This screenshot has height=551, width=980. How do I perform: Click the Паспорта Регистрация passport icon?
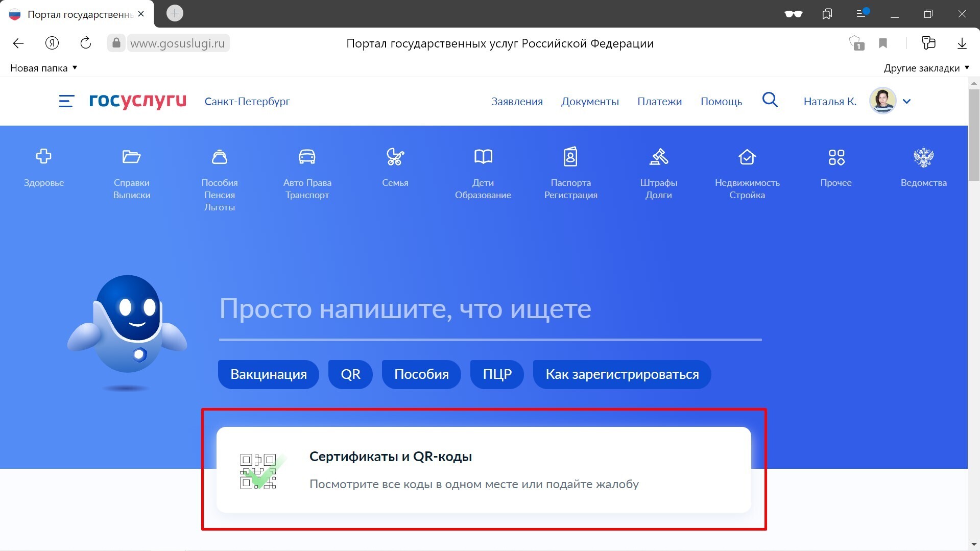point(570,157)
